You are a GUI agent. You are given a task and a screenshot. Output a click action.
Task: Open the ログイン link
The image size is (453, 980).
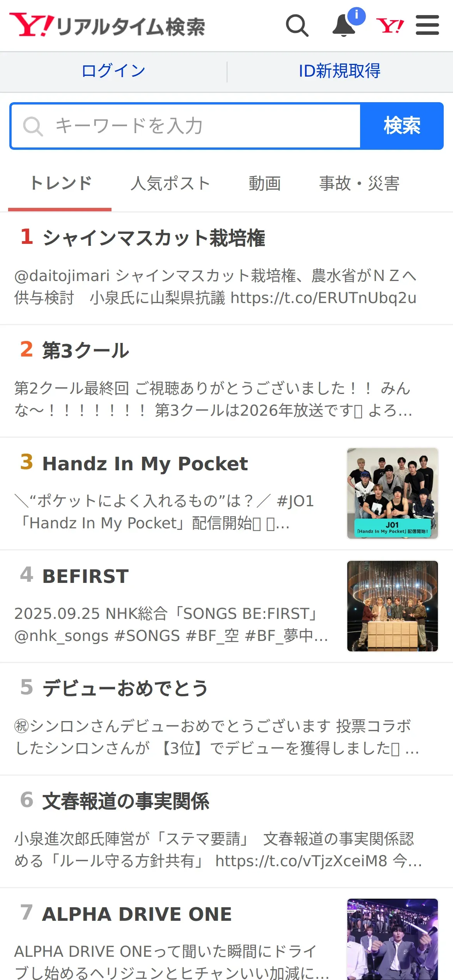113,71
